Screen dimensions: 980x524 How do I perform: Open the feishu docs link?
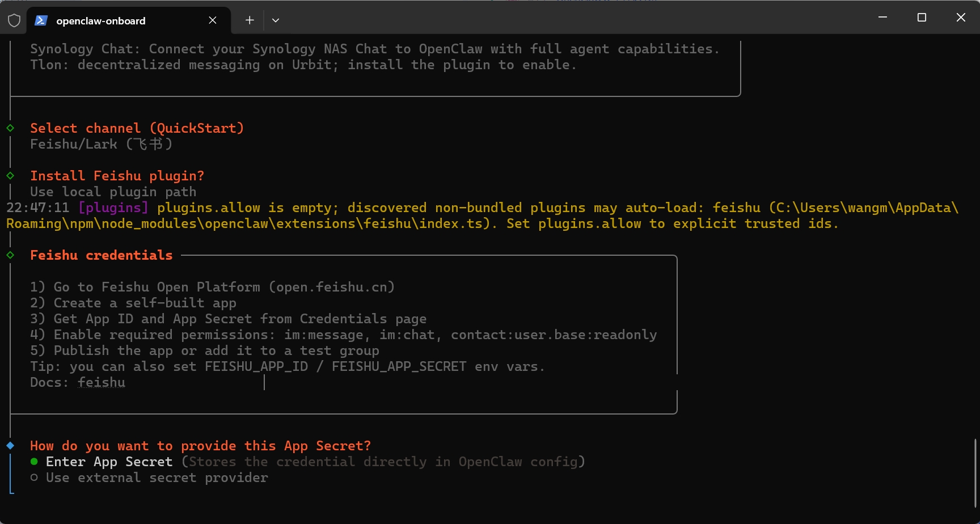[x=102, y=382]
